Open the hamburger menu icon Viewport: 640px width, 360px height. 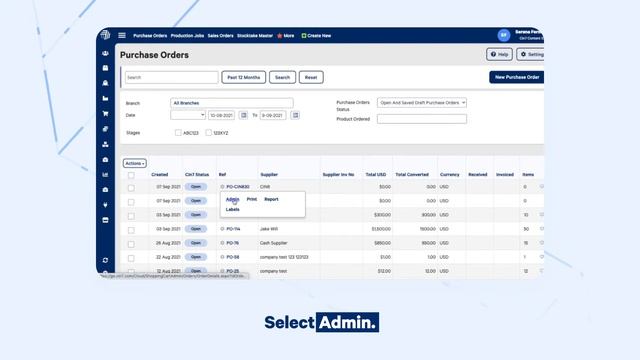point(122,36)
